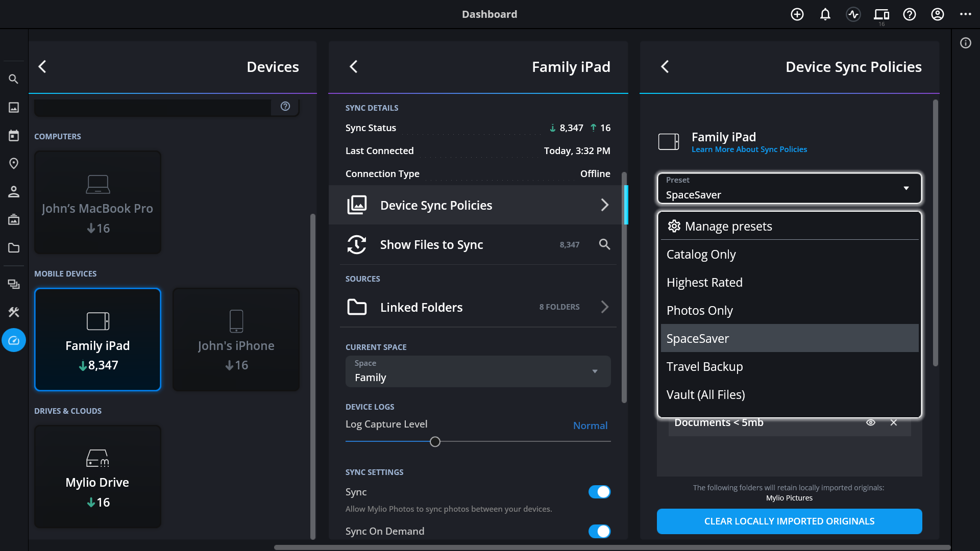
Task: Select Travel Backup preset option
Action: coord(704,367)
